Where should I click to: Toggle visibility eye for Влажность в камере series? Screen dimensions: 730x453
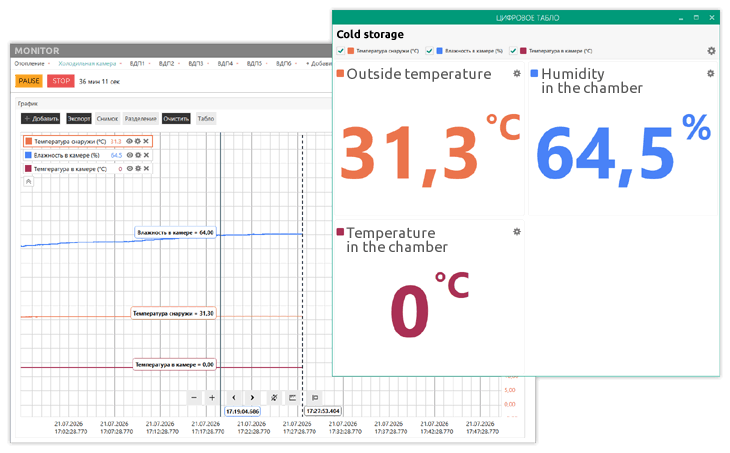(x=129, y=155)
